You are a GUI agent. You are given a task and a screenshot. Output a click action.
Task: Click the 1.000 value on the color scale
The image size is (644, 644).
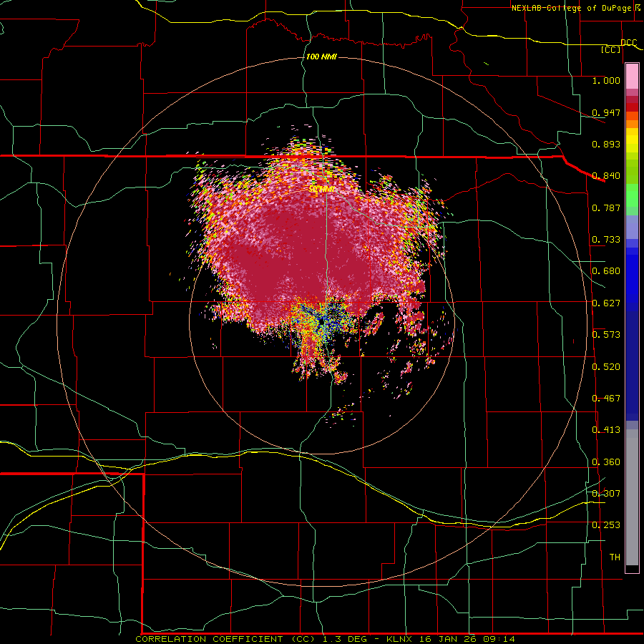pyautogui.click(x=606, y=80)
